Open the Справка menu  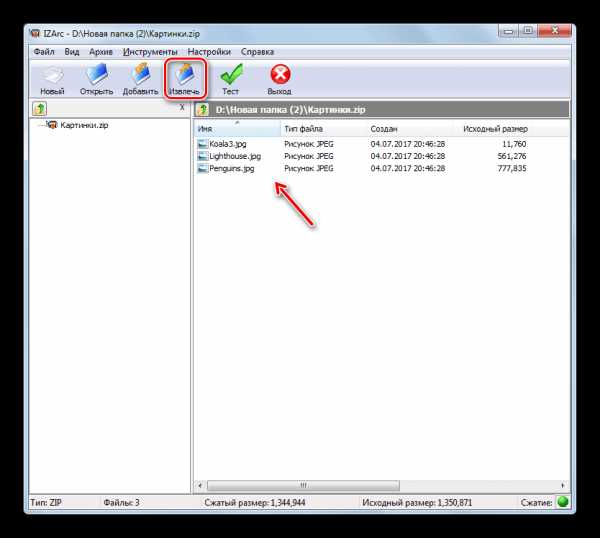coord(258,52)
